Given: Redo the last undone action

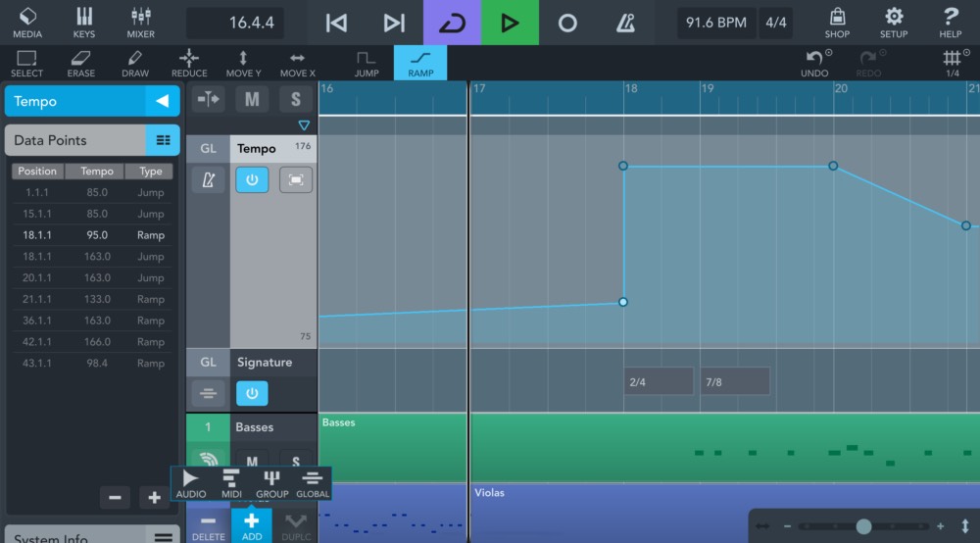Looking at the screenshot, I should tap(868, 63).
